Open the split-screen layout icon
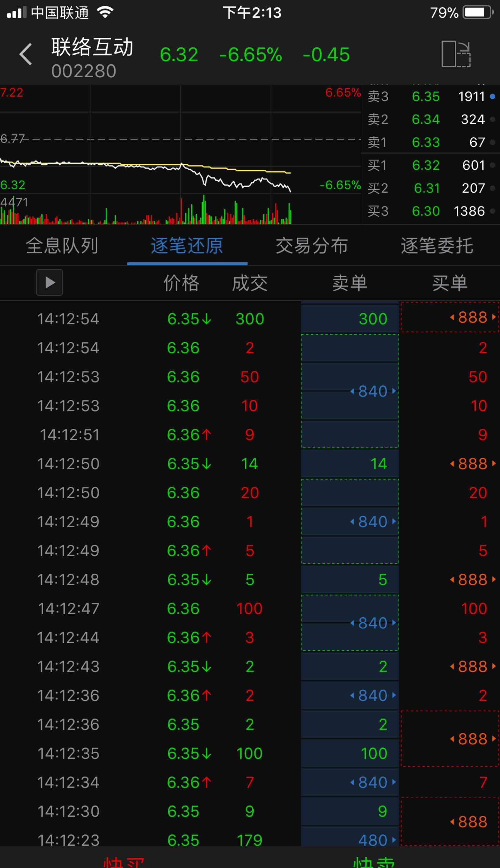The width and height of the screenshot is (500, 868). coord(456,54)
